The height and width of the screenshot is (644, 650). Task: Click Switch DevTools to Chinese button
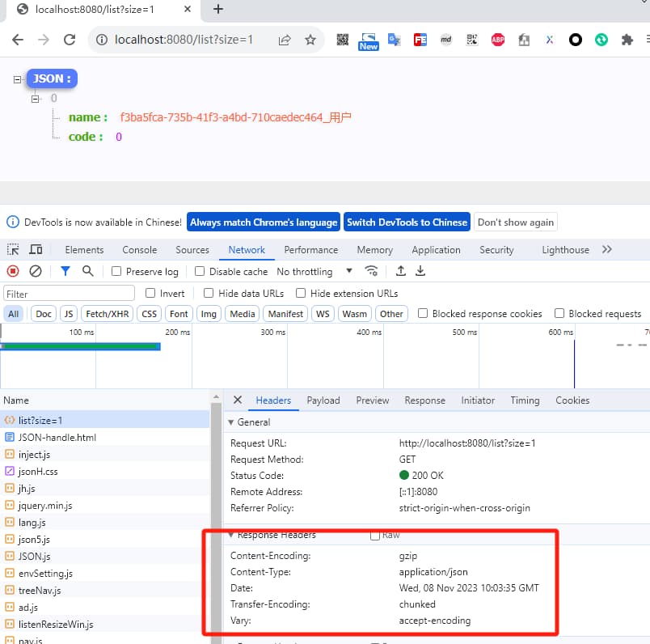(x=407, y=222)
